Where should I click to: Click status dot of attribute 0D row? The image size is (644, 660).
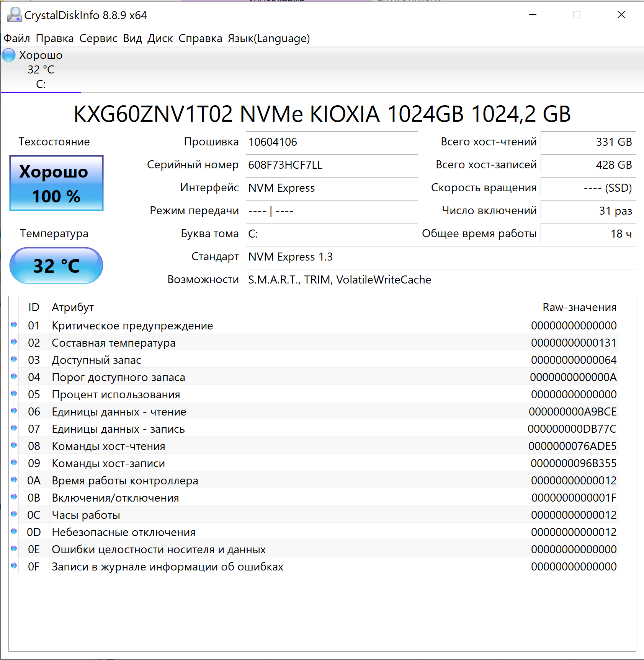pyautogui.click(x=14, y=531)
